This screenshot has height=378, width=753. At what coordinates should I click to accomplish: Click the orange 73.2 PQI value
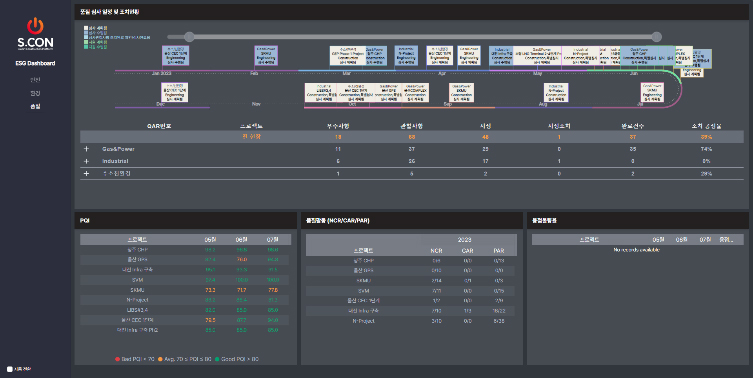pyautogui.click(x=210, y=290)
